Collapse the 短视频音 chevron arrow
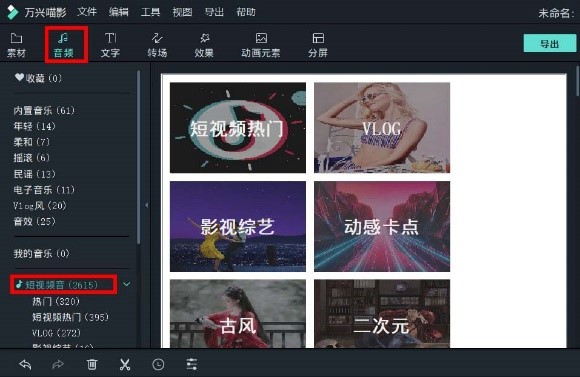The height and width of the screenshot is (377, 580). click(x=127, y=284)
